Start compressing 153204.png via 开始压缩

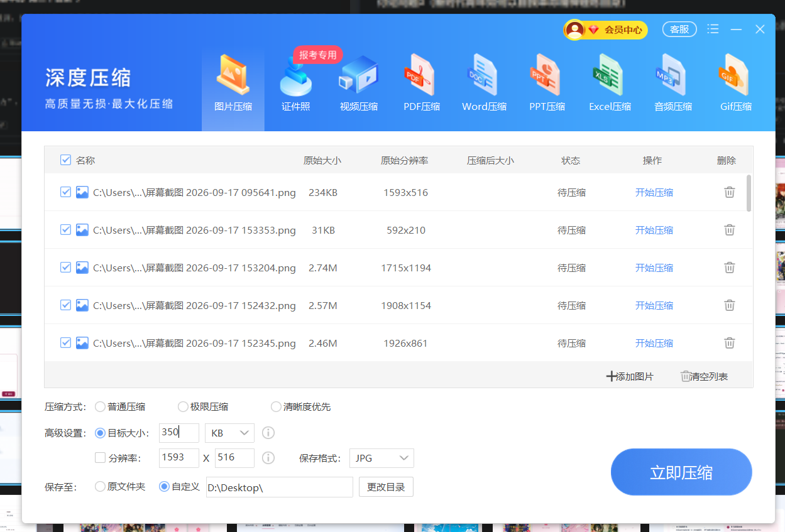(654, 268)
